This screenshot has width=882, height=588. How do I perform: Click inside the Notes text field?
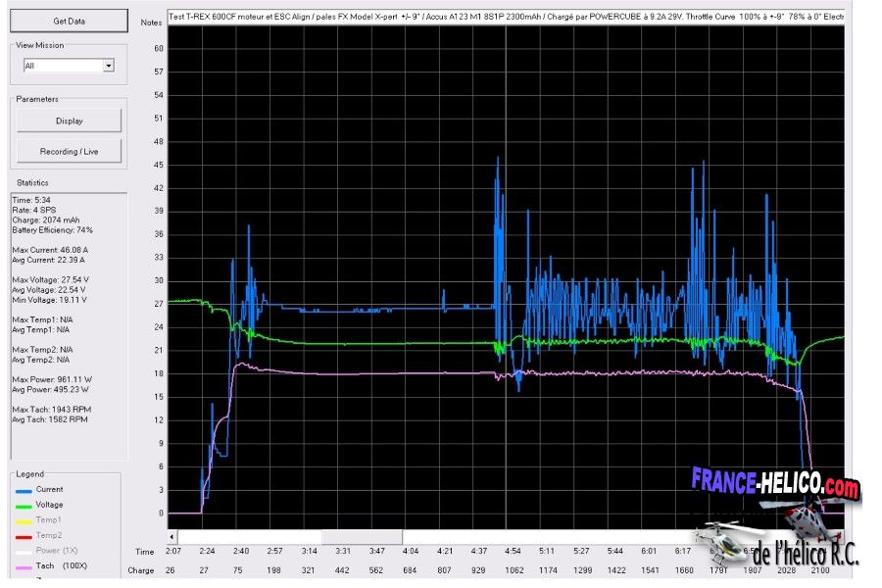point(505,18)
